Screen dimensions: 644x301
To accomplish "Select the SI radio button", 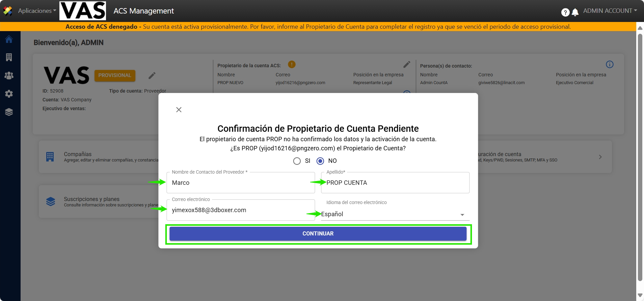I will (x=297, y=161).
